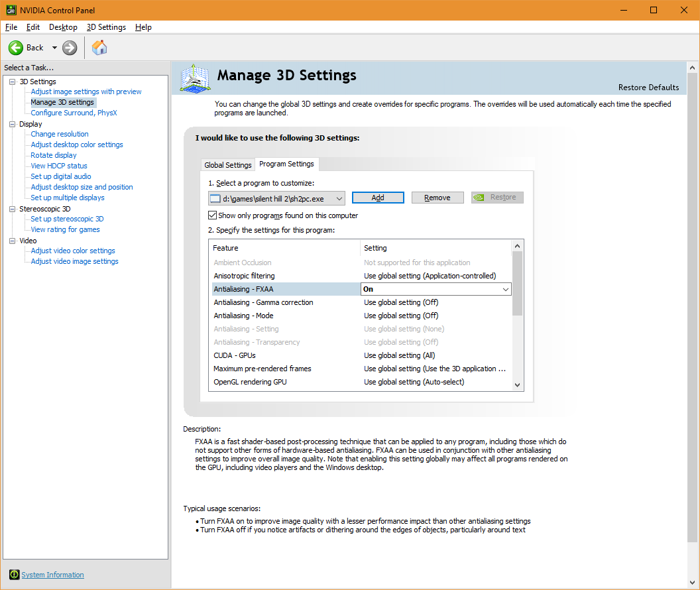Image resolution: width=700 pixels, height=590 pixels.
Task: Collapse the Display tree node
Action: pyautogui.click(x=12, y=124)
